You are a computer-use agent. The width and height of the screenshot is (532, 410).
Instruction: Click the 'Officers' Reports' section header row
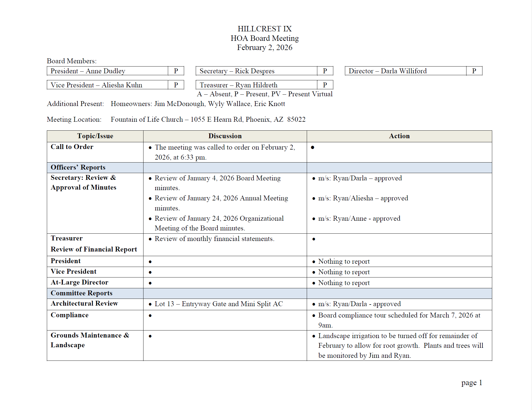click(x=78, y=167)
